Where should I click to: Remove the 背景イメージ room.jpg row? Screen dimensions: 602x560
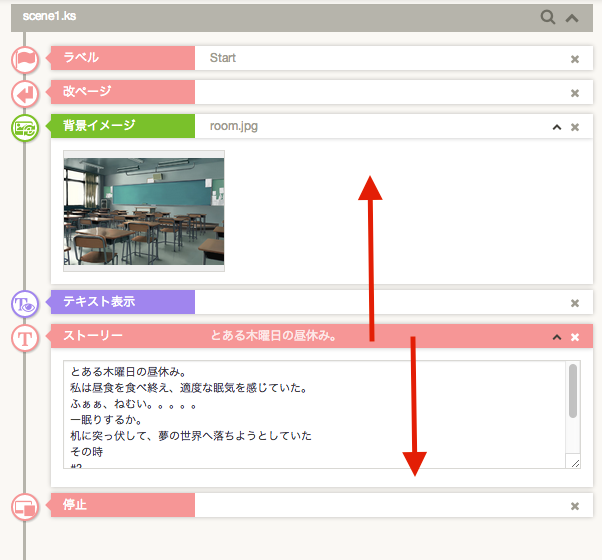(x=575, y=127)
